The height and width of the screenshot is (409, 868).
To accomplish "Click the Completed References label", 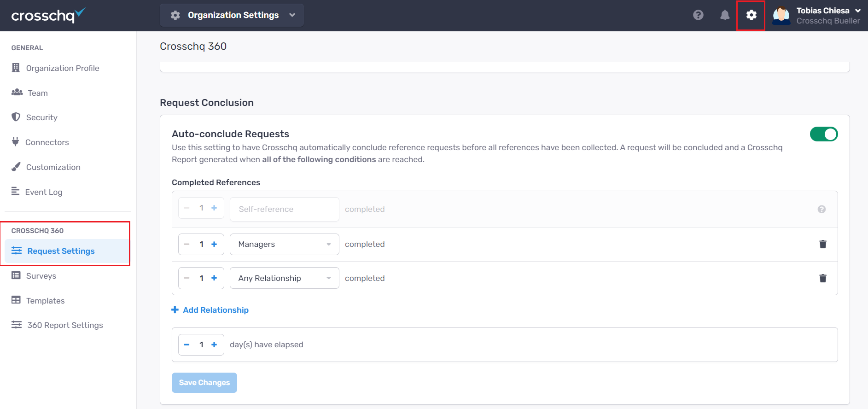I will (x=216, y=182).
